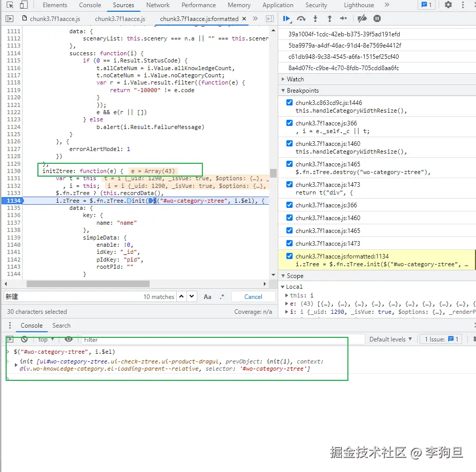Create a live expression eye icon

coord(69,339)
